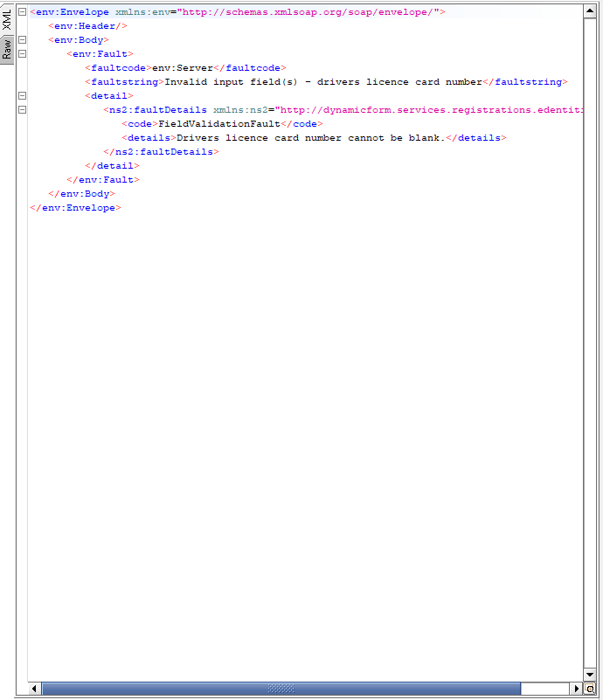Click the vertical scrollbar up arrow

(590, 10)
